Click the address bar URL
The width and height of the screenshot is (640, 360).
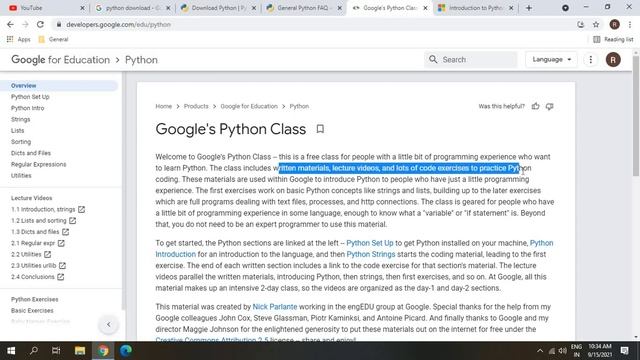click(x=118, y=24)
